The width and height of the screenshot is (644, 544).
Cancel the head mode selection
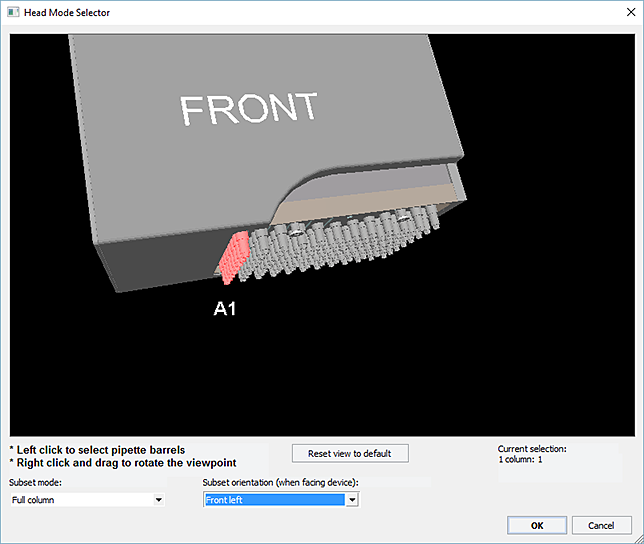601,525
